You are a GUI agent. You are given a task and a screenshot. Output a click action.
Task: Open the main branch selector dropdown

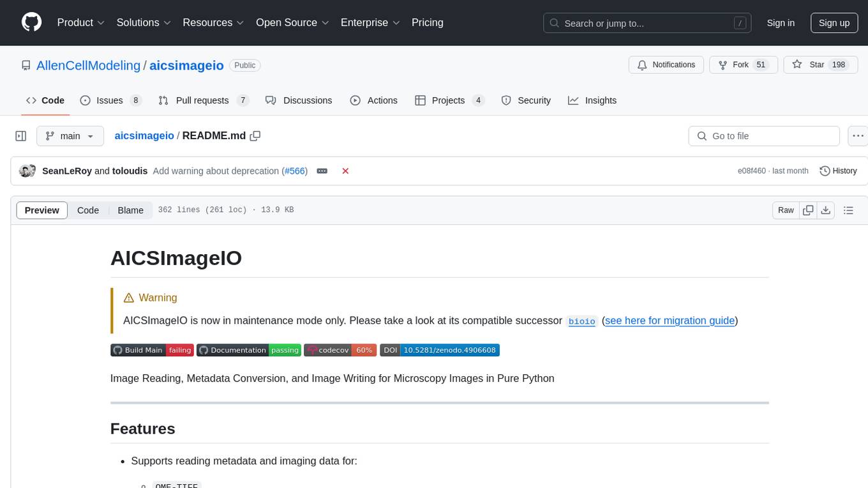pos(70,136)
